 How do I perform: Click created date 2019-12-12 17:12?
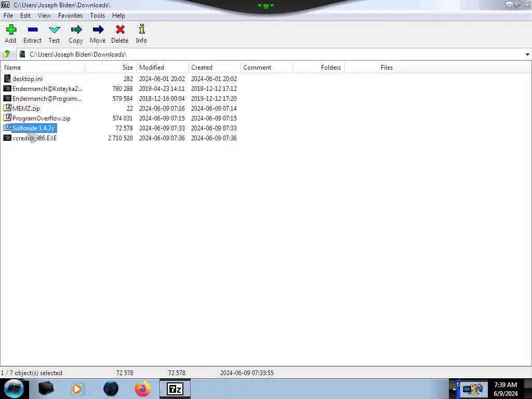point(214,88)
